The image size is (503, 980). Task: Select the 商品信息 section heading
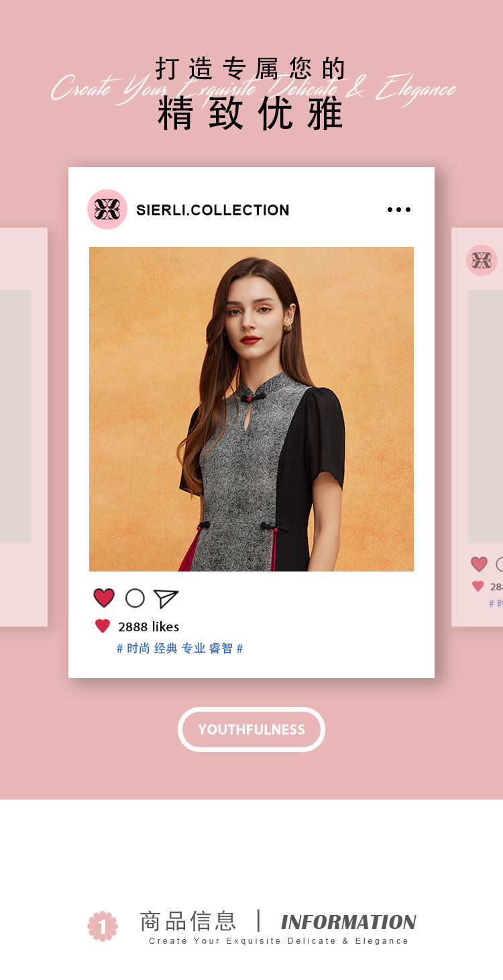(188, 921)
